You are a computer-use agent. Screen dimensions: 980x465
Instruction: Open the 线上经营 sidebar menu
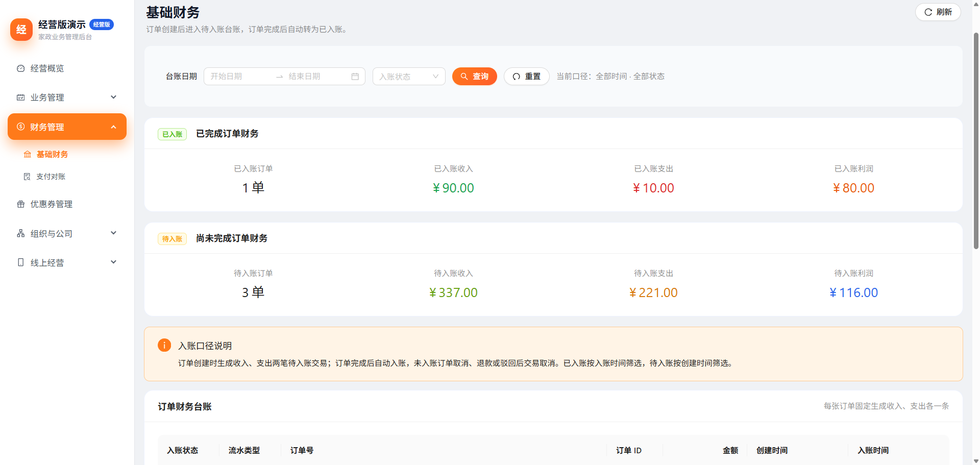pyautogui.click(x=67, y=262)
